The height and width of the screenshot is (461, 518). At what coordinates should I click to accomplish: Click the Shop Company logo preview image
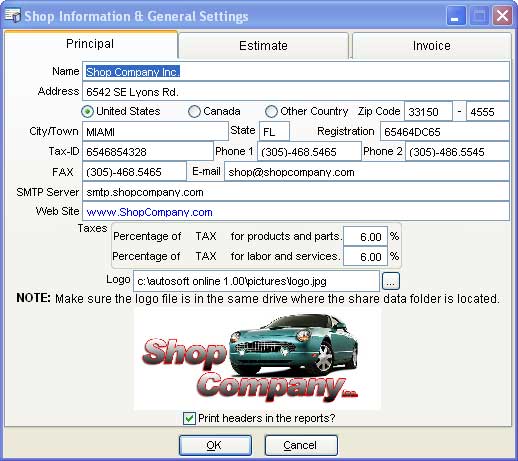click(257, 359)
